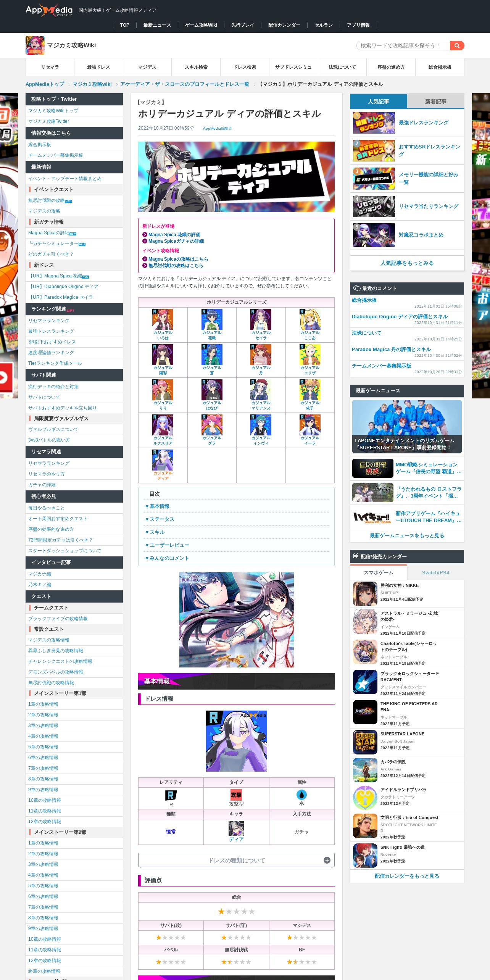Jump to ユーザーレビュー in the table of contents
The width and height of the screenshot is (490, 980).
[167, 545]
